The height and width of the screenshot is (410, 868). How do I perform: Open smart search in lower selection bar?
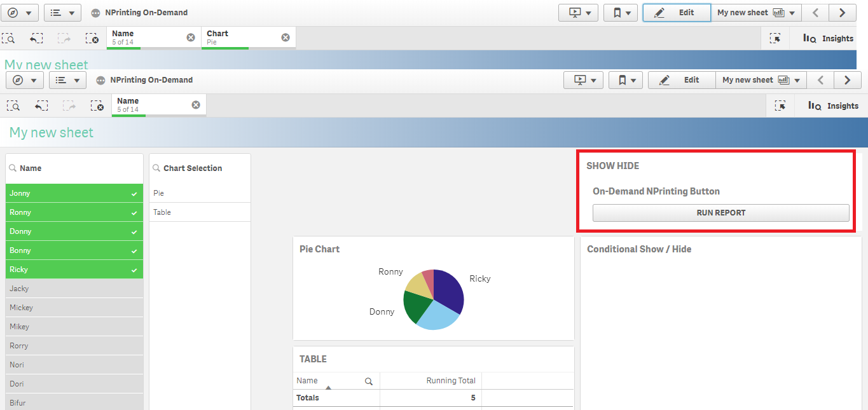[x=13, y=106]
